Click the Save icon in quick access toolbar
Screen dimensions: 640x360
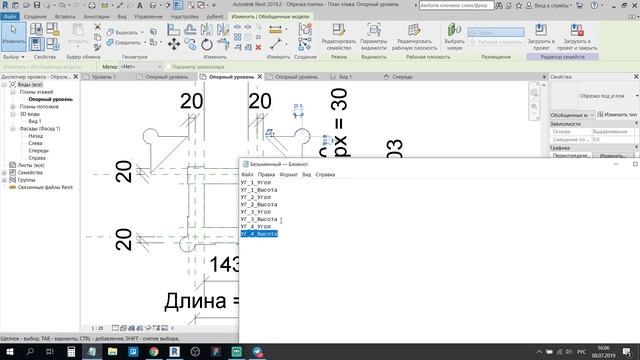pos(37,5)
